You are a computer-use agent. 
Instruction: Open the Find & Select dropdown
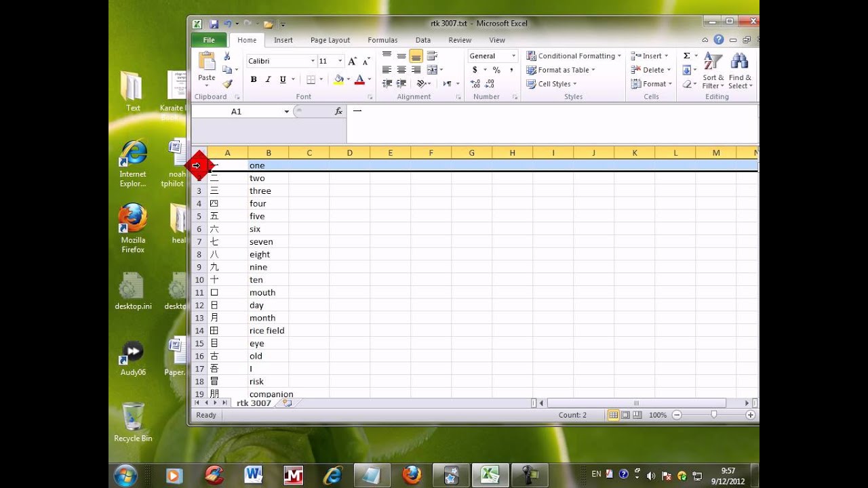point(740,70)
